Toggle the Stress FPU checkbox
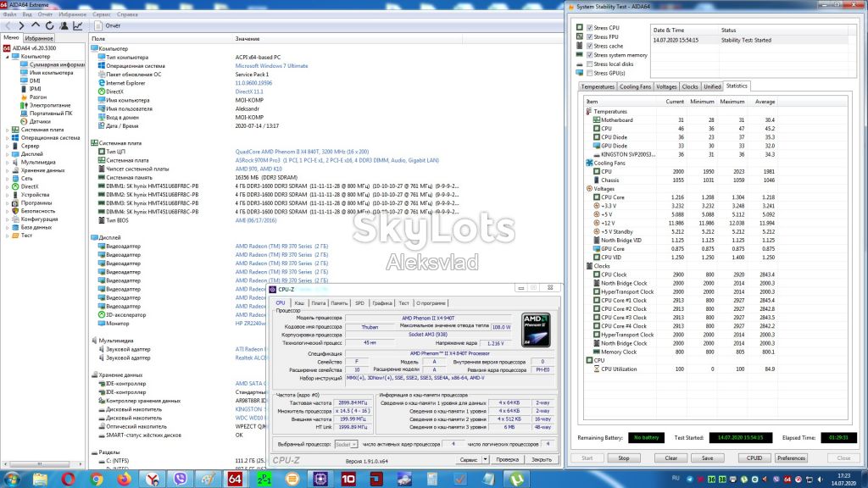This screenshot has width=868, height=488. pos(590,36)
